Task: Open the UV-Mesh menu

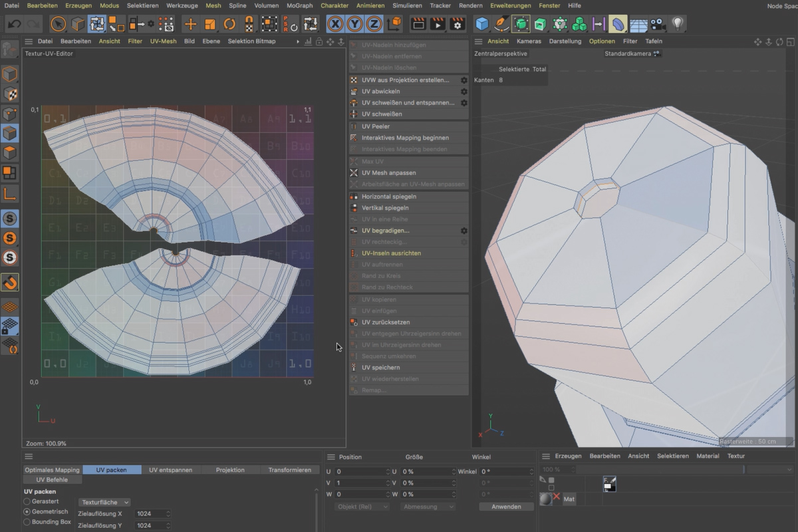Action: tap(164, 41)
